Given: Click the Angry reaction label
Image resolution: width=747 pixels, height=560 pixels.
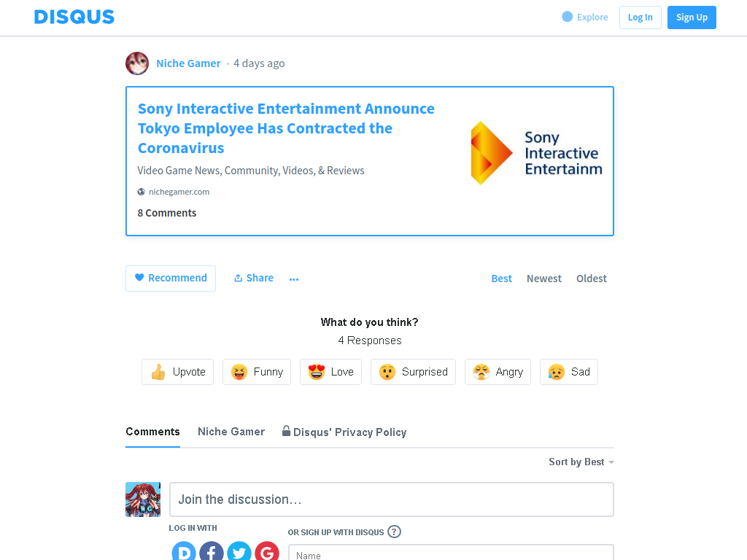Looking at the screenshot, I should pos(509,372).
